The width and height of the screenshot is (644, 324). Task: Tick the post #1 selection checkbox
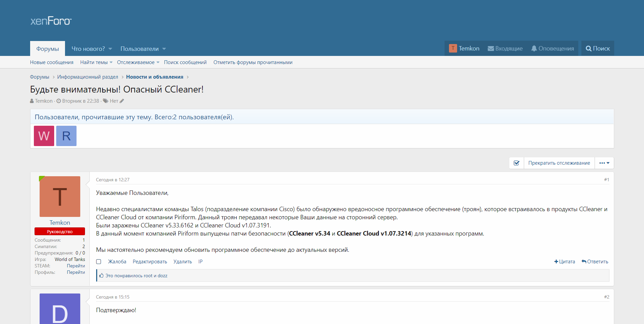(x=99, y=262)
